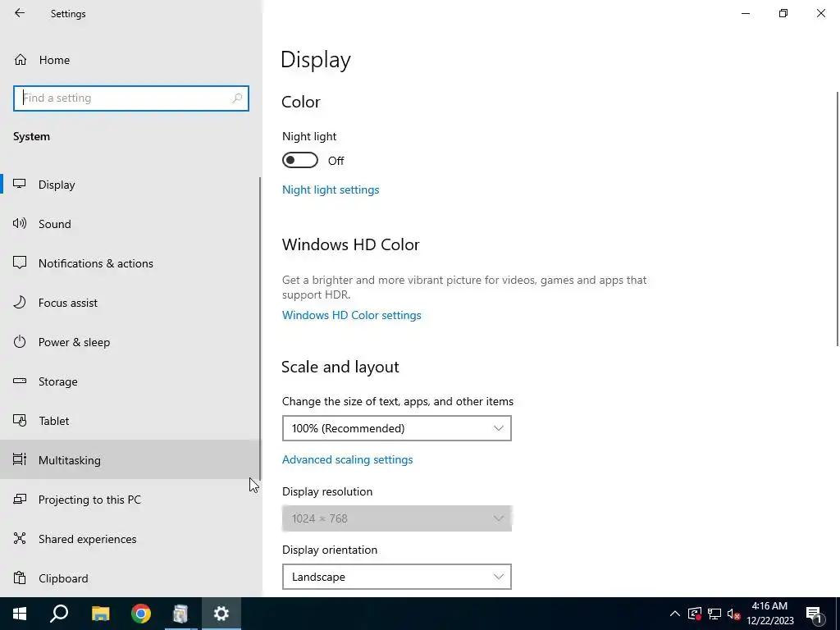
Task: Click the main content vertical scrollbar
Action: pyautogui.click(x=838, y=218)
